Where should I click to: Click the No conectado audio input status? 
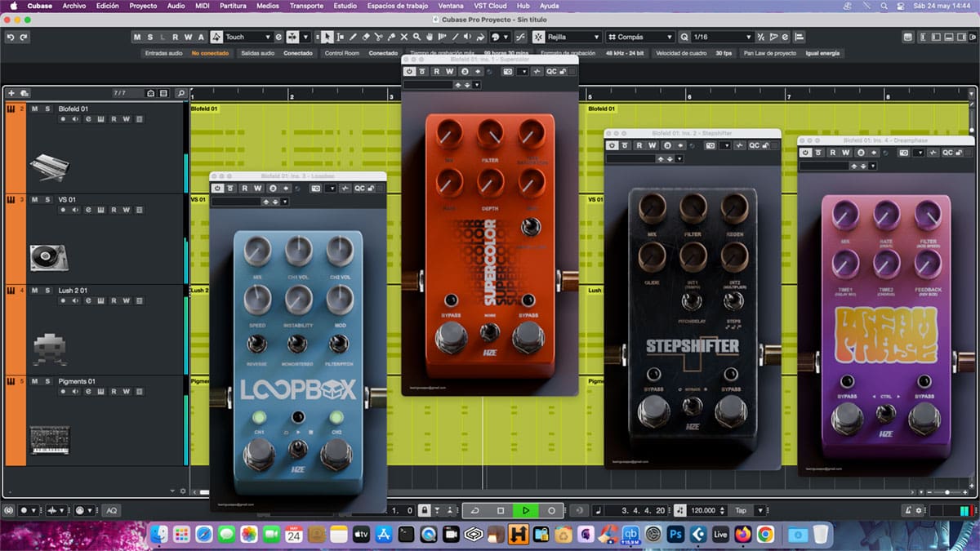point(210,53)
